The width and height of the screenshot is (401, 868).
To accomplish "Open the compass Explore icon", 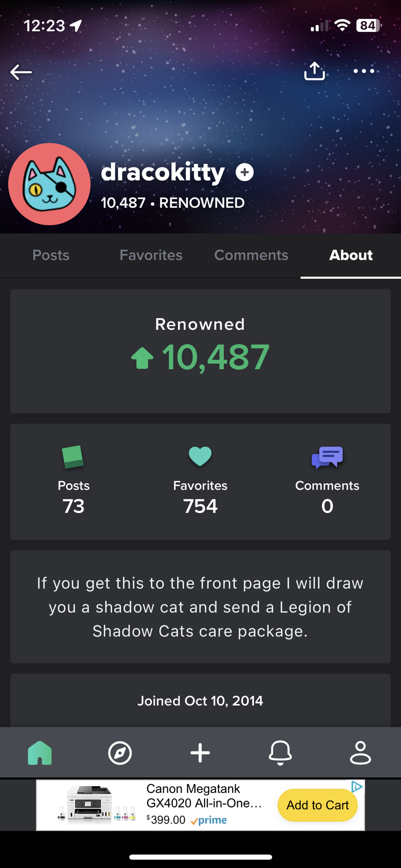I will click(120, 753).
